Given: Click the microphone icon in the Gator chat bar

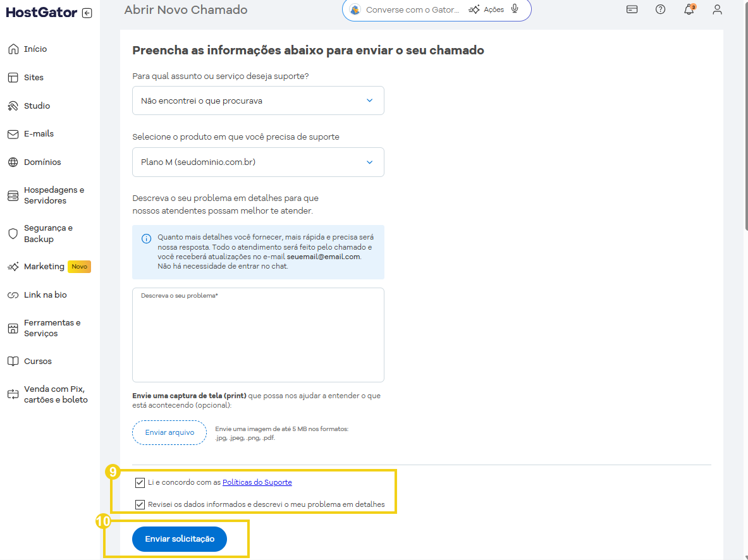Looking at the screenshot, I should tap(515, 9).
